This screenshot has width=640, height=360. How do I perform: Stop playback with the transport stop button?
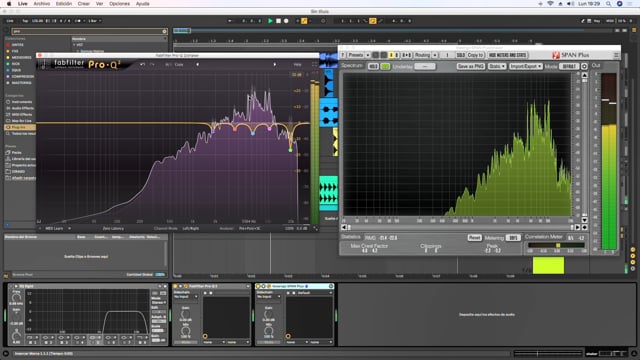pyautogui.click(x=278, y=21)
